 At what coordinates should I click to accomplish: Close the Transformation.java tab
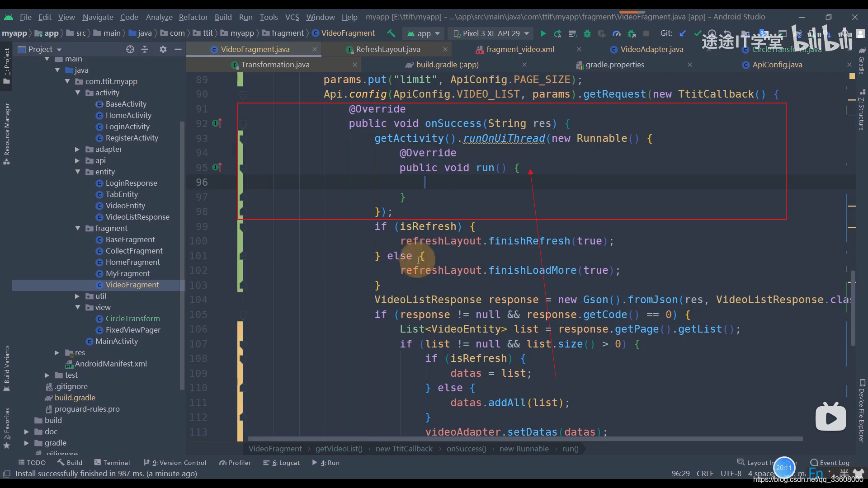[355, 65]
